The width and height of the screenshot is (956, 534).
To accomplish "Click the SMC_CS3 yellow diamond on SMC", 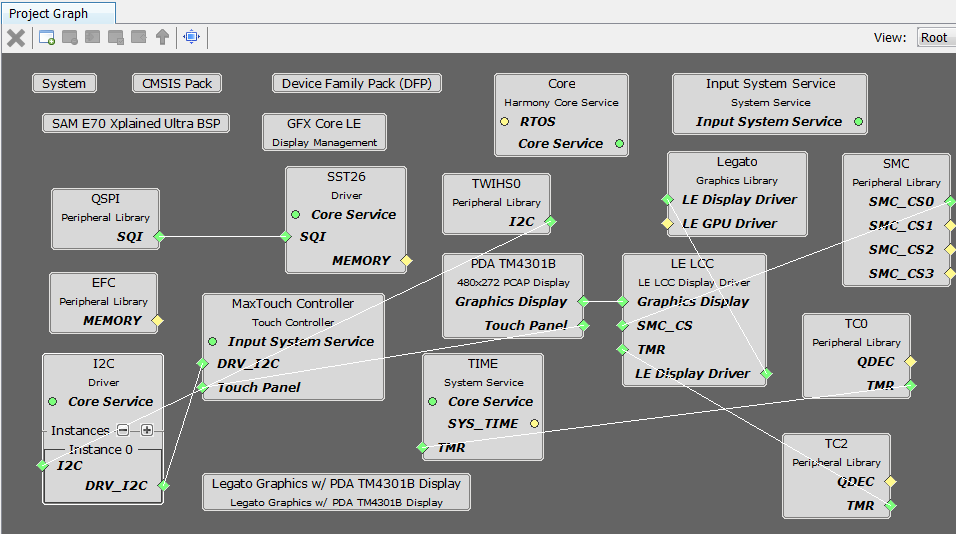I will point(950,274).
